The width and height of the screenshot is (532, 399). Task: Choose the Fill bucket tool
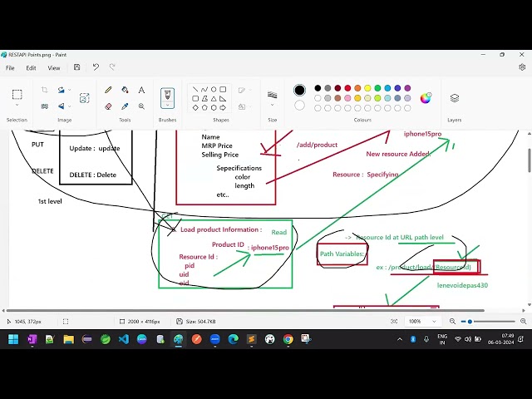point(125,90)
